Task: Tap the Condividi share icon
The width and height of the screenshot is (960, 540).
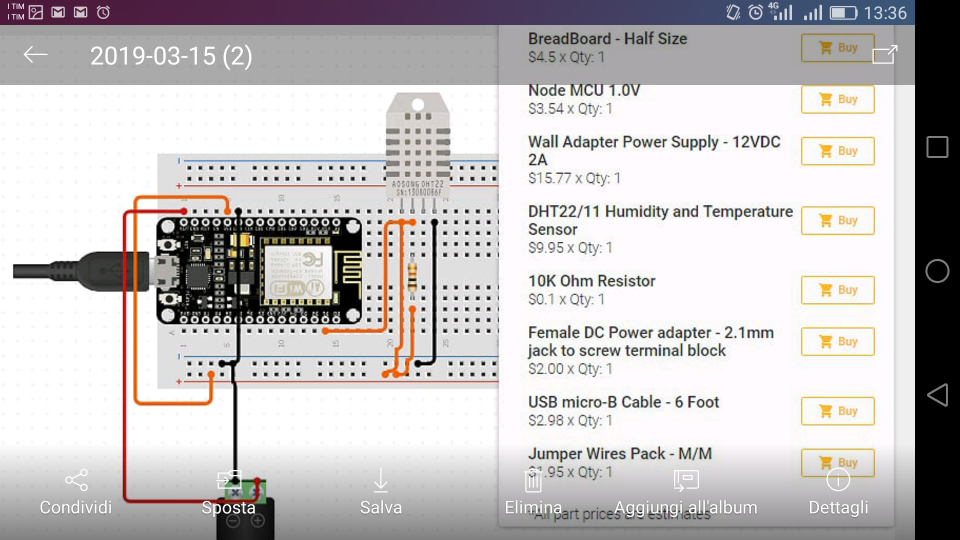Action: coord(76,482)
